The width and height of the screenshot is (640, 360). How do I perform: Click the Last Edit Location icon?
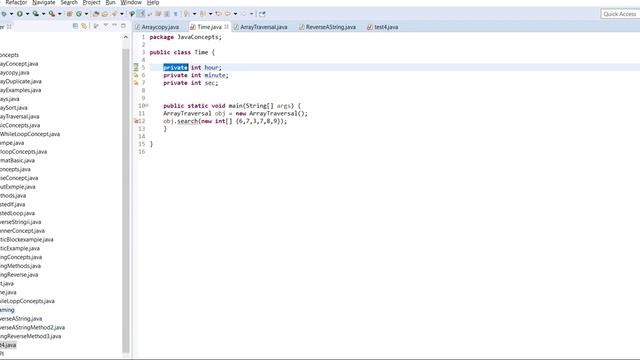click(x=218, y=14)
